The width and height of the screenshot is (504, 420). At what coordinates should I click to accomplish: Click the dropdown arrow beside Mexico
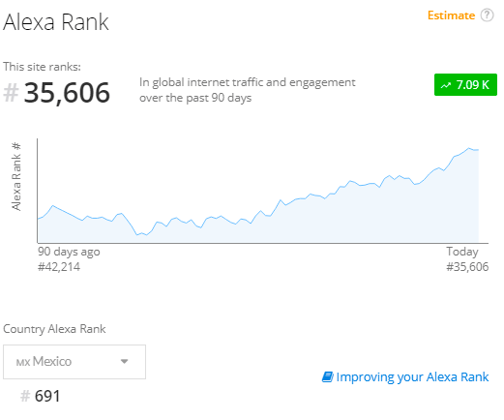click(x=124, y=361)
